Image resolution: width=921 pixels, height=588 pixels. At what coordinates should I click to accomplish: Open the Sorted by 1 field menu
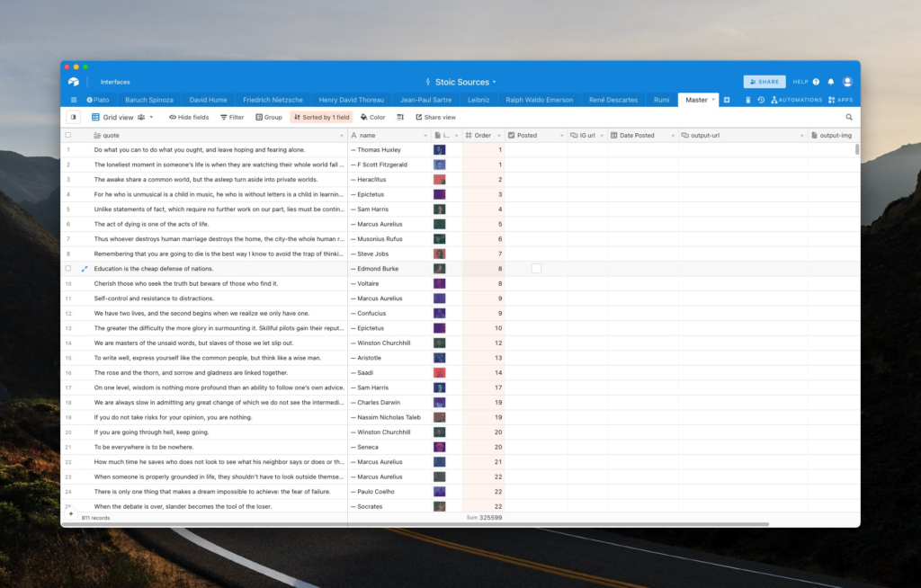[x=321, y=117]
